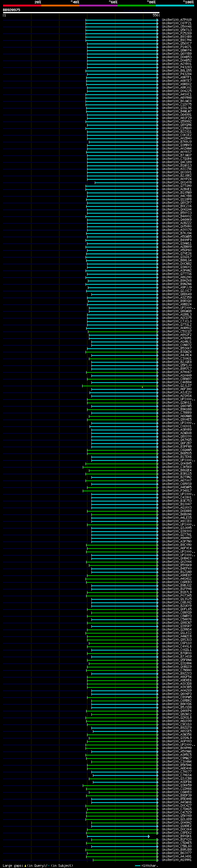Select the query ID BB920975
Screen dimensions: 197x868
pos(11,10)
